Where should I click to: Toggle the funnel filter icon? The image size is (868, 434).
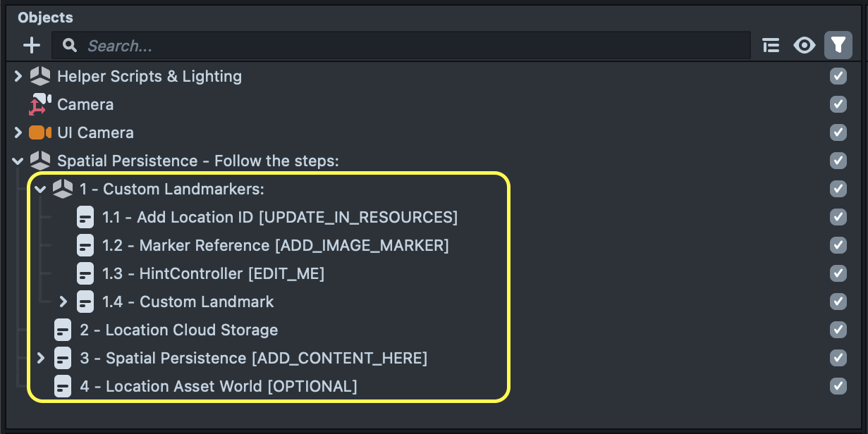click(837, 46)
